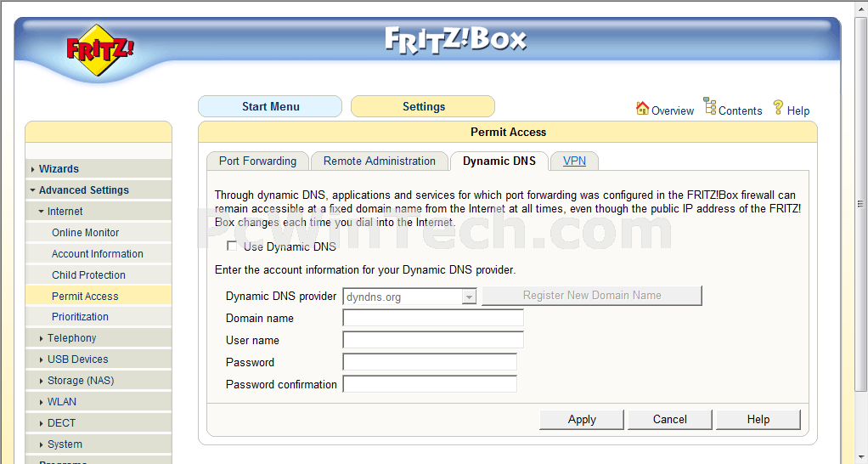Click the Domain name input field

[x=433, y=318]
